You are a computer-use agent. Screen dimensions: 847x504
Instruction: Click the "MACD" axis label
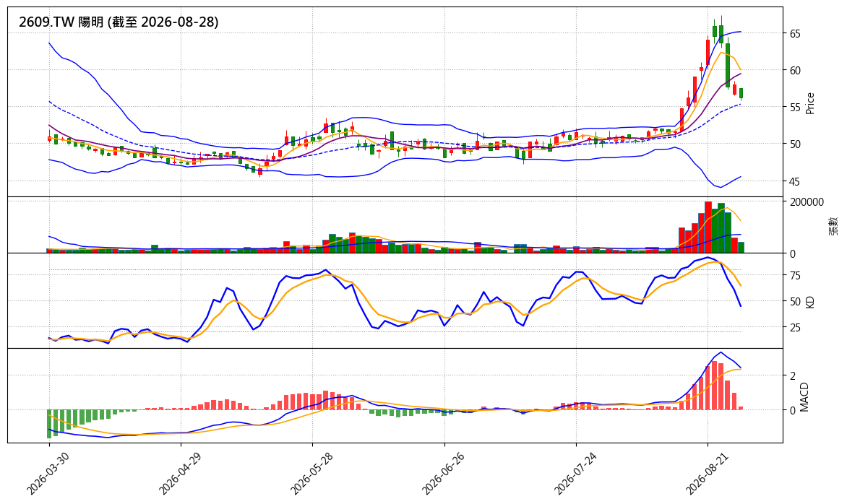pyautogui.click(x=805, y=397)
